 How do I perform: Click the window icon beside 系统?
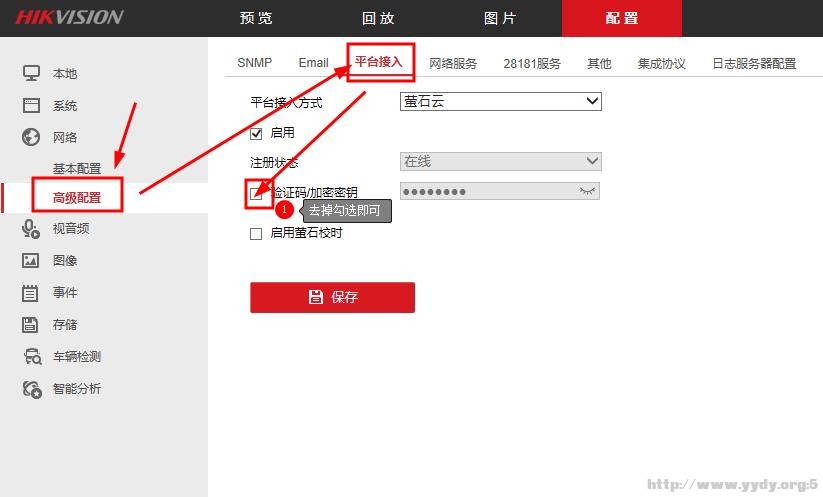click(31, 105)
